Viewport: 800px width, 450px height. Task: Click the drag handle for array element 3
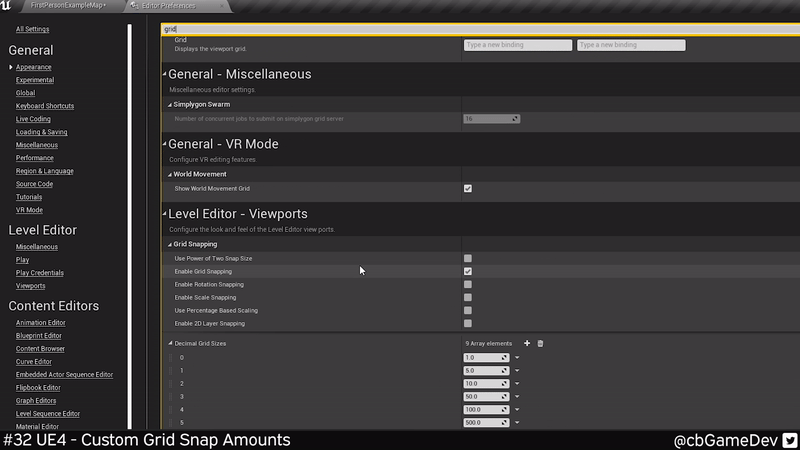tap(170, 396)
